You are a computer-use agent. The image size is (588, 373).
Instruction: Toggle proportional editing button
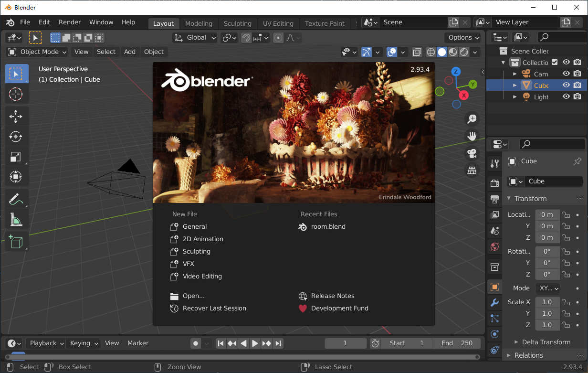(x=279, y=38)
